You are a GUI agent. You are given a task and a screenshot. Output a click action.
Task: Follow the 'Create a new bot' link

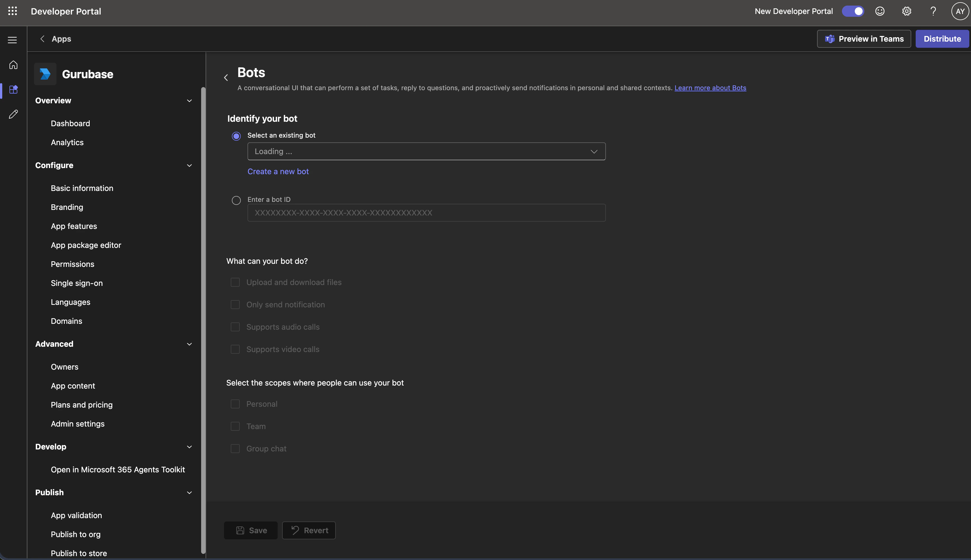coord(278,171)
